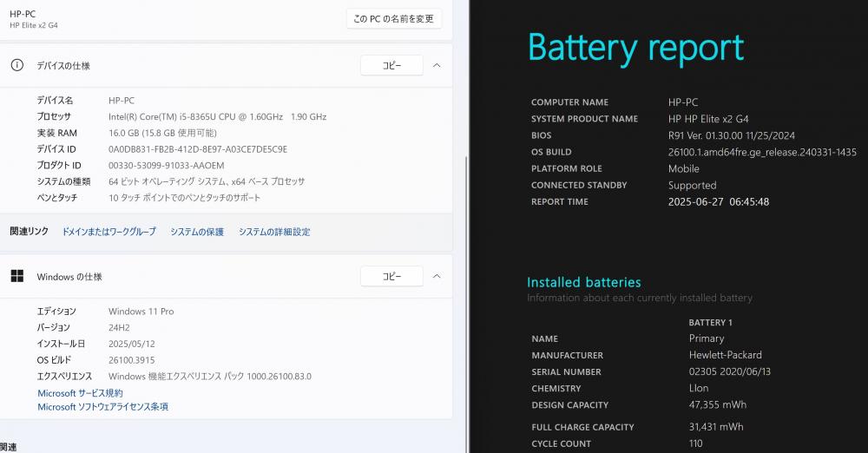Screen dimensions: 868x453
Task: Select cycle count value 110
Action: pyautogui.click(x=695, y=443)
